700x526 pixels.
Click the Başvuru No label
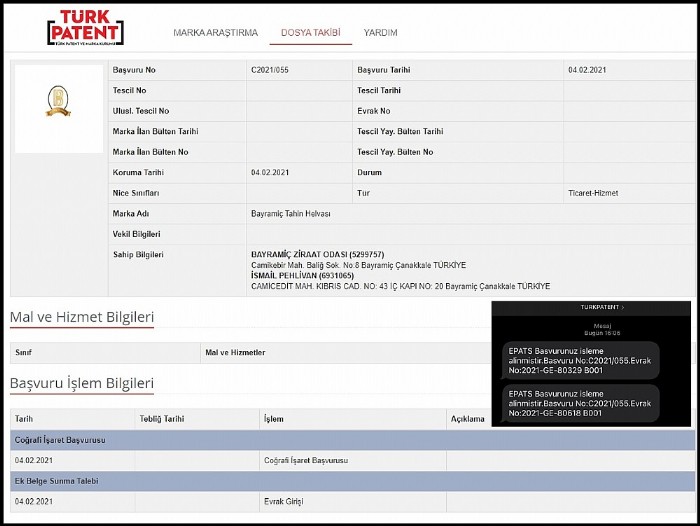[134, 70]
